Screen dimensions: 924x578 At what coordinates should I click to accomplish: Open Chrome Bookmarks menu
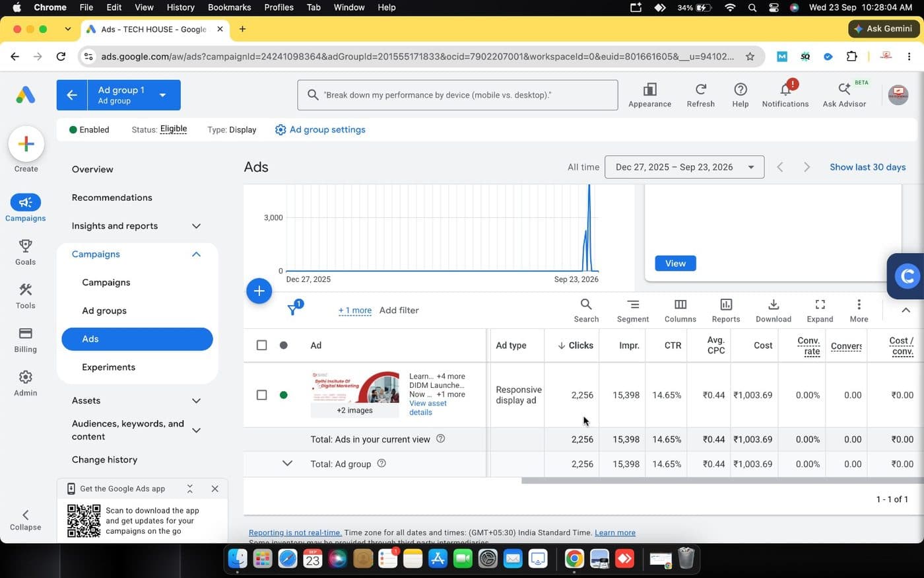(229, 7)
